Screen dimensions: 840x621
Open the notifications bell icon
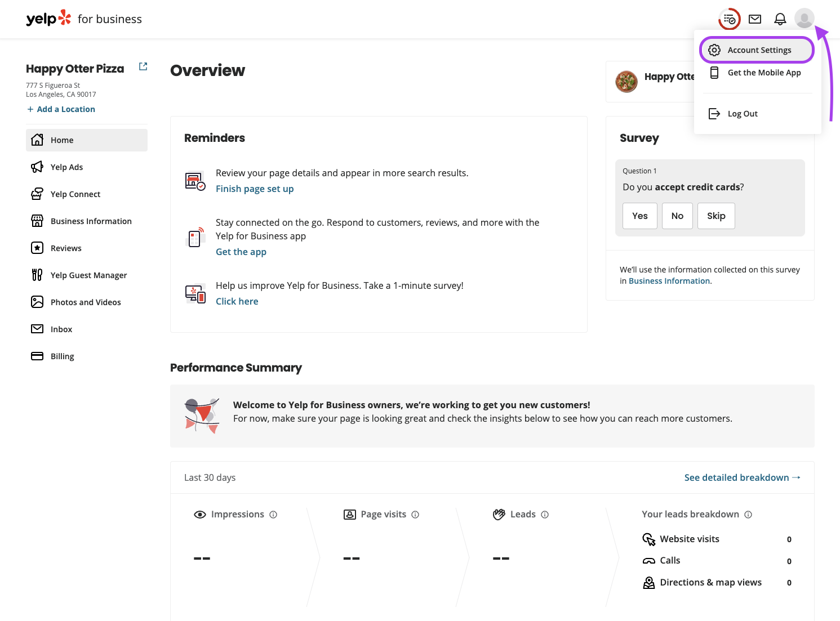780,19
